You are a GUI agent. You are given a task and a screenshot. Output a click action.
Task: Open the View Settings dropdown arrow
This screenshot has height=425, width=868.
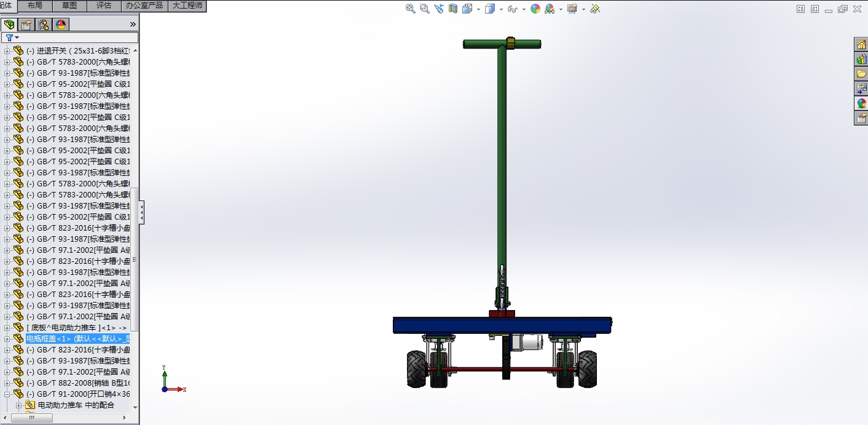pos(583,9)
